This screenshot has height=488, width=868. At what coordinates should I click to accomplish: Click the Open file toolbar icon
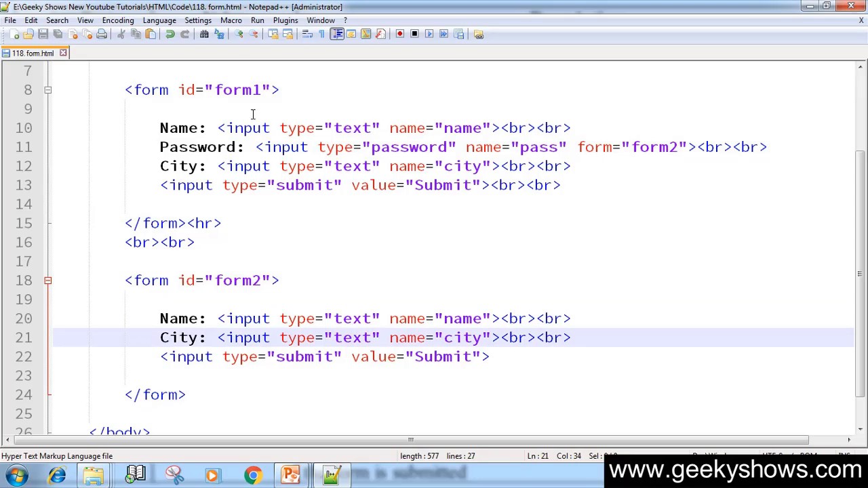[x=28, y=34]
